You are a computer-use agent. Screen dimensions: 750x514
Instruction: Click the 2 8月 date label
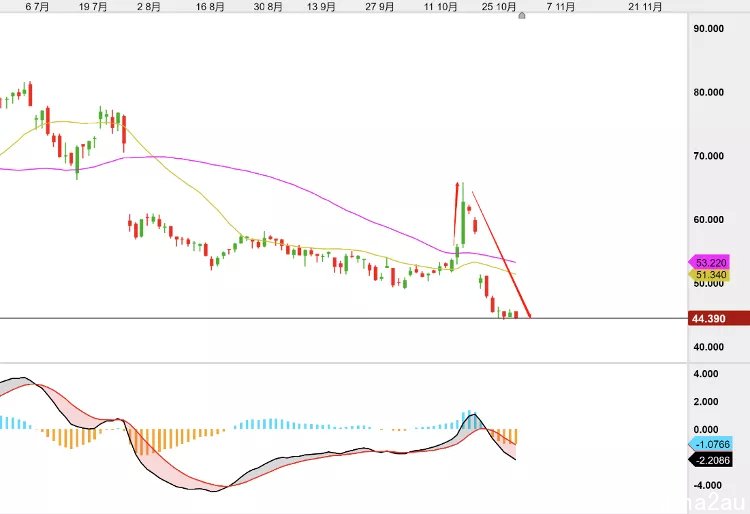[149, 7]
